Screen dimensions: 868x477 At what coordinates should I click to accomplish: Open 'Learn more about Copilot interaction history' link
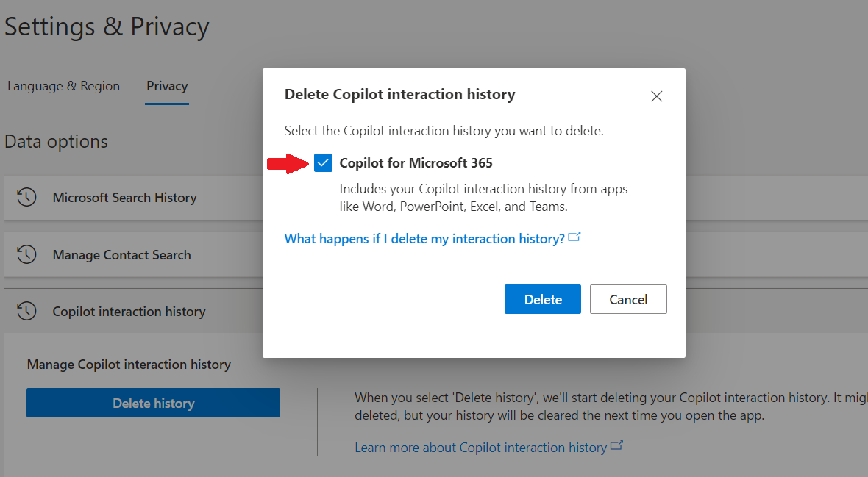[481, 447]
